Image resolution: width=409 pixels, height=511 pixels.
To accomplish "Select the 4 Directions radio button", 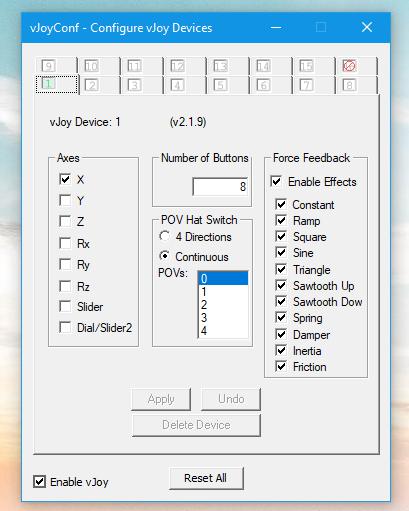I will tap(164, 236).
